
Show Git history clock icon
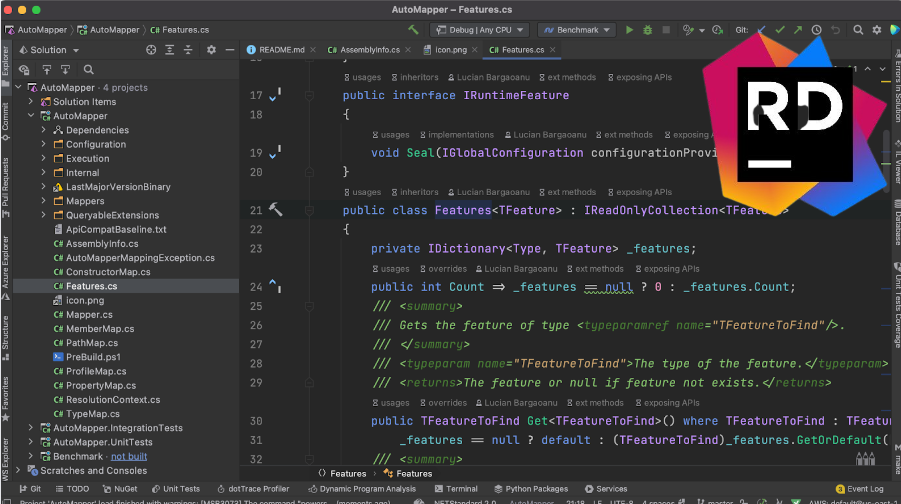[x=817, y=30]
